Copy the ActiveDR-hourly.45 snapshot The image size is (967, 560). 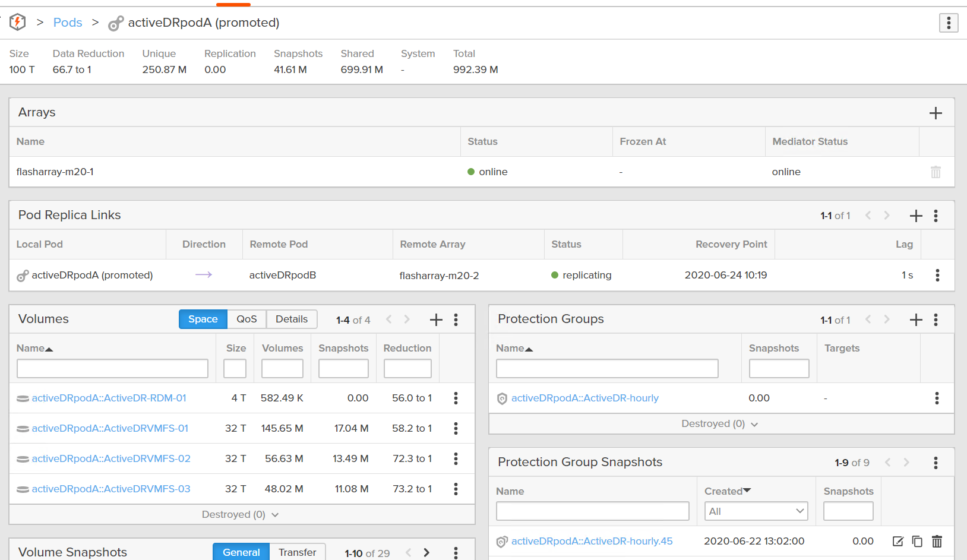click(917, 541)
